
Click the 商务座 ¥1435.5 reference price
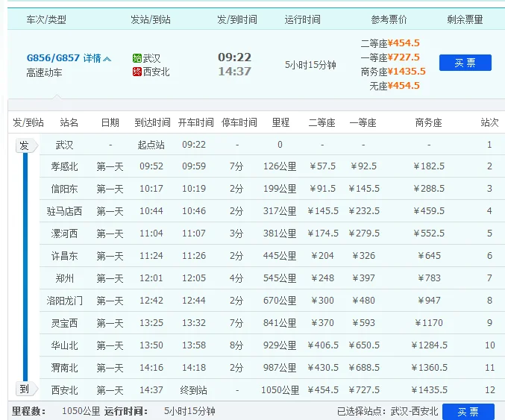tap(393, 72)
